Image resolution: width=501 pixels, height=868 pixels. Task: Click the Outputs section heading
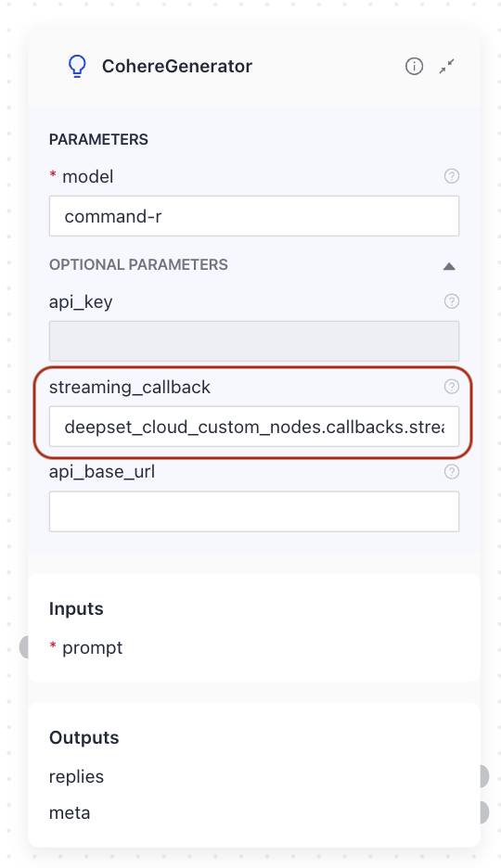(x=84, y=738)
